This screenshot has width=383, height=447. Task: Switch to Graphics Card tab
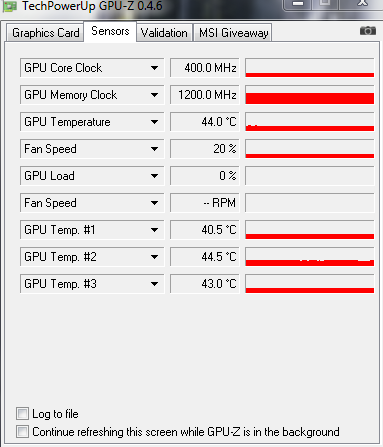45,33
